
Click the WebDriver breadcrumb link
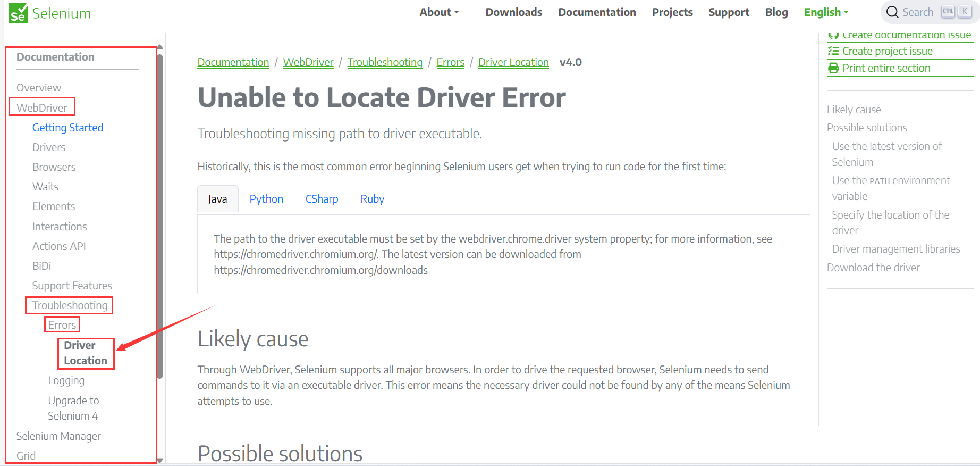click(308, 62)
